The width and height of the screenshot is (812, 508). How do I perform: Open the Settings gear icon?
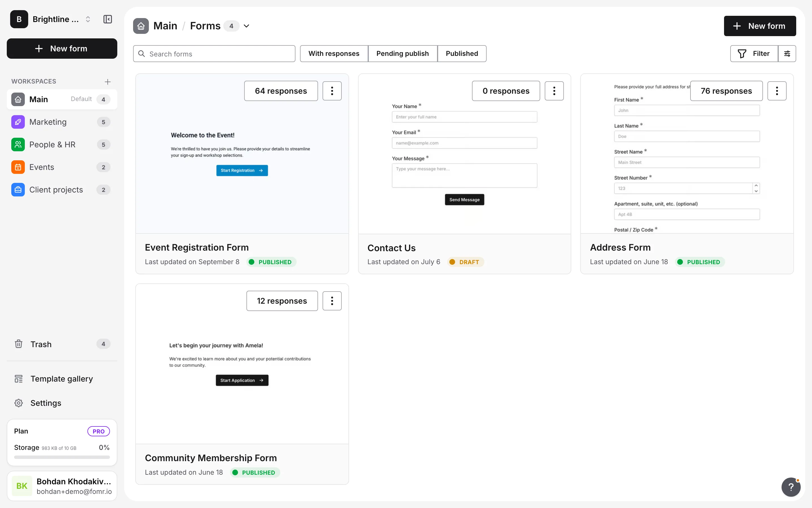18,403
